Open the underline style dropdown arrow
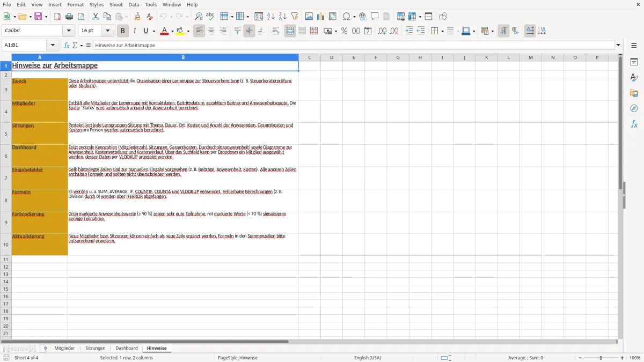The height and width of the screenshot is (362, 644). pyautogui.click(x=153, y=31)
